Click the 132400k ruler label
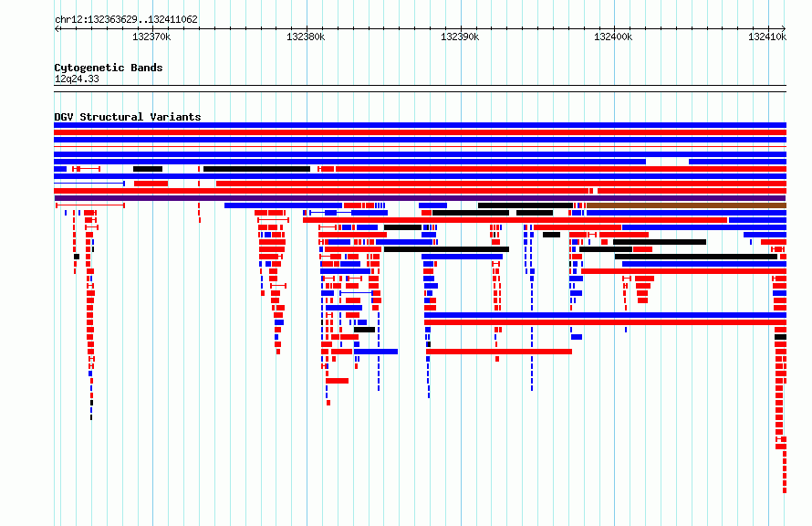 tap(613, 37)
